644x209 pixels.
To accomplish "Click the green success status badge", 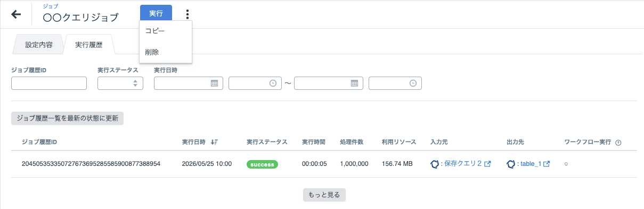I will click(x=262, y=164).
